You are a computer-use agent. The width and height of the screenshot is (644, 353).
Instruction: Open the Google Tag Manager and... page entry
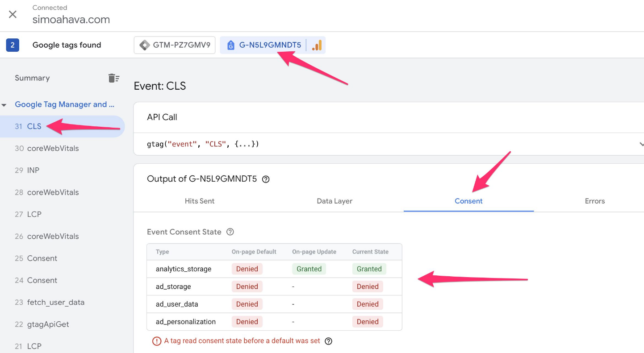[x=65, y=104]
